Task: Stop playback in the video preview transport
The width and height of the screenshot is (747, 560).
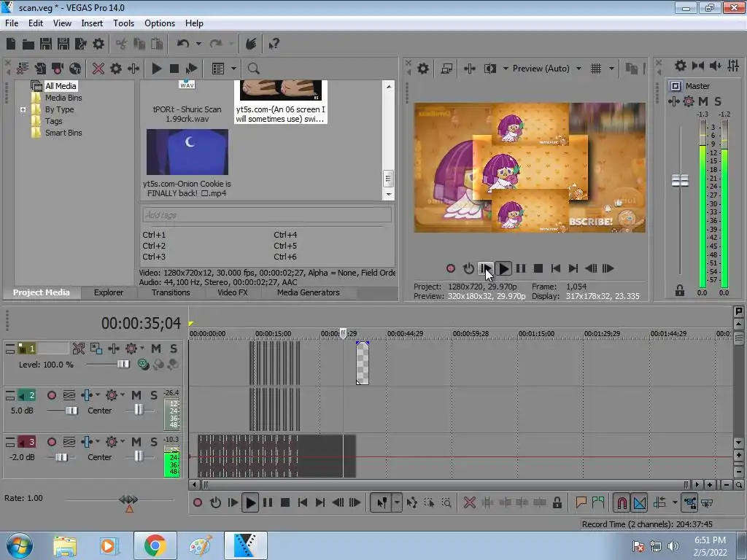Action: [538, 268]
